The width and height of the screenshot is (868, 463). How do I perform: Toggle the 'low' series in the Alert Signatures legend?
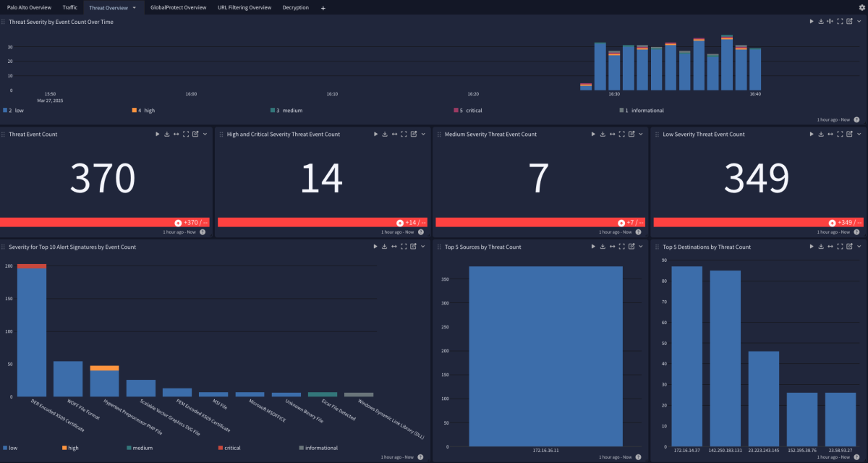click(10, 448)
